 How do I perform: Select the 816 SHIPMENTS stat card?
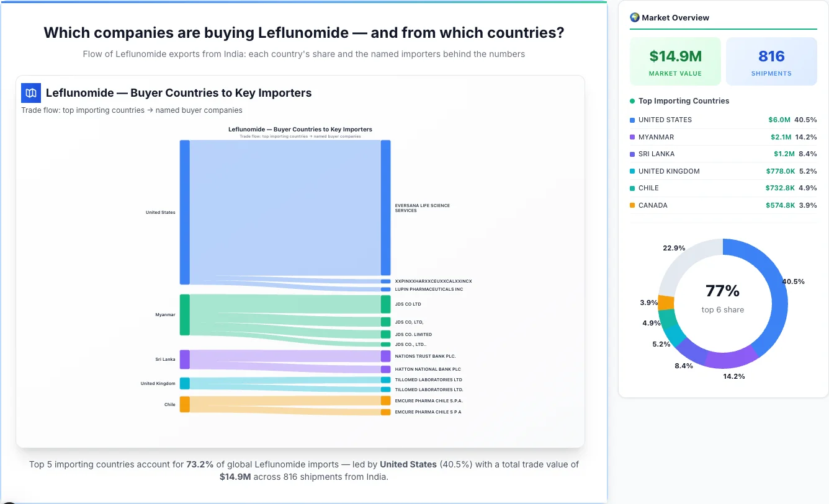pos(771,61)
